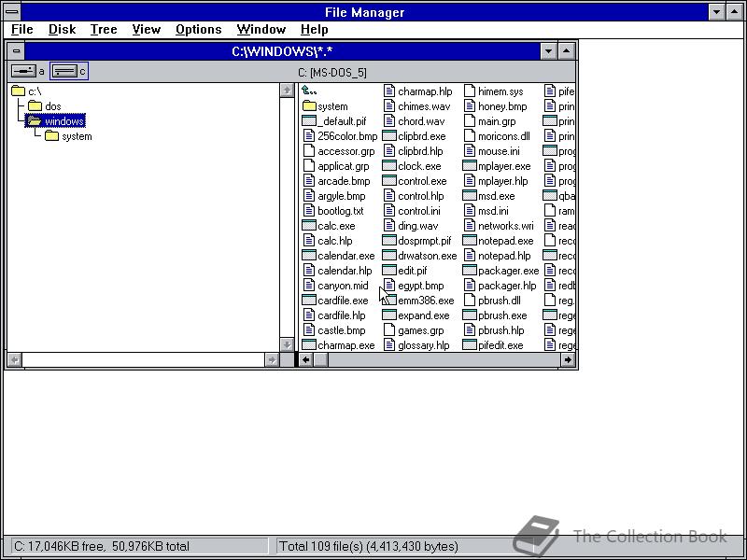Select charmap.exe program icon
The image size is (747, 560).
(309, 345)
